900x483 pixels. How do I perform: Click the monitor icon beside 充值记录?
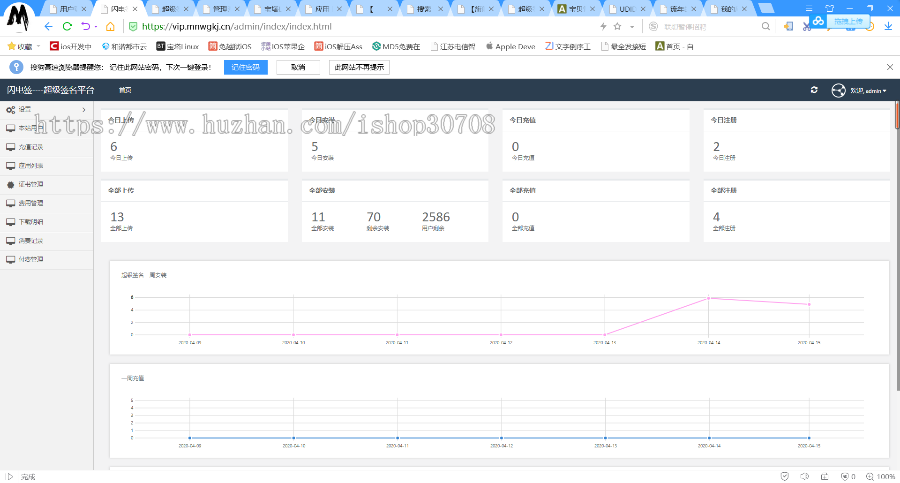pos(10,147)
